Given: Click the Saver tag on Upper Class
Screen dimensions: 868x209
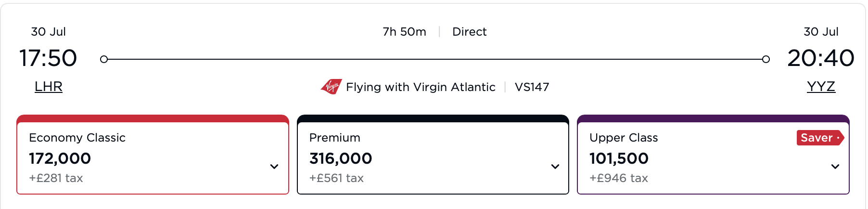Looking at the screenshot, I should [x=820, y=138].
